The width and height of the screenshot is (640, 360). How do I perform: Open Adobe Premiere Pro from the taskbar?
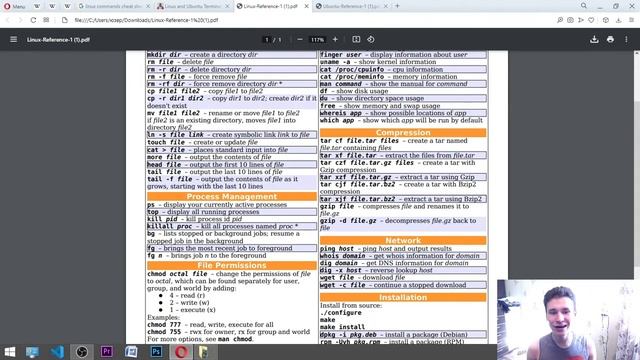coord(107,352)
